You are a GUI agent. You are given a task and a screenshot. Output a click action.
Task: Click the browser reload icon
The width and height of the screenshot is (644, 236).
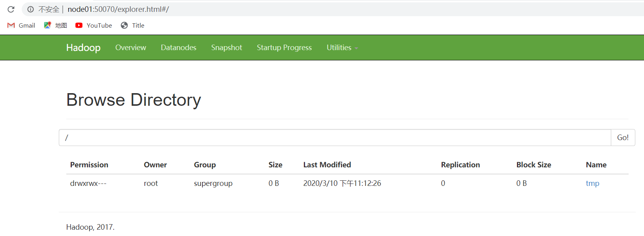(x=11, y=9)
